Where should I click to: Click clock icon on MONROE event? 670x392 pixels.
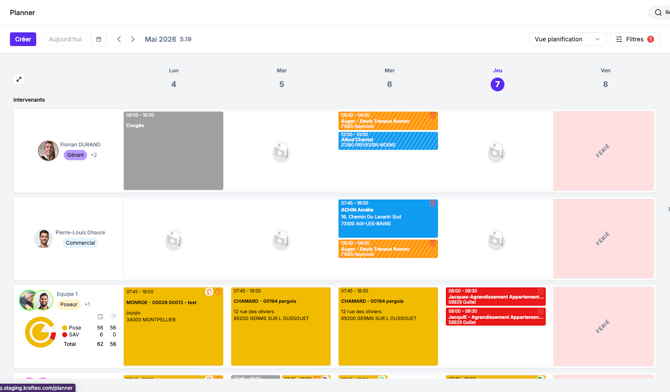[218, 292]
